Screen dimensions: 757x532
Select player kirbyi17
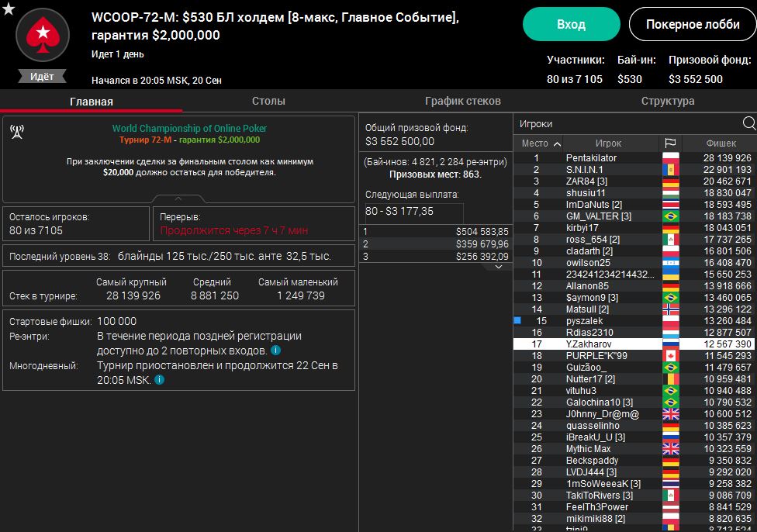[x=634, y=227]
